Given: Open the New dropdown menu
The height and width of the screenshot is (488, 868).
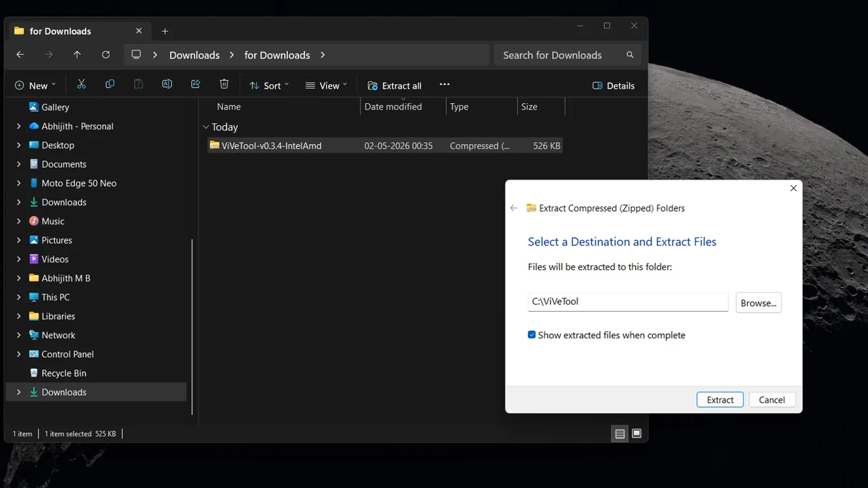Looking at the screenshot, I should 35,86.
